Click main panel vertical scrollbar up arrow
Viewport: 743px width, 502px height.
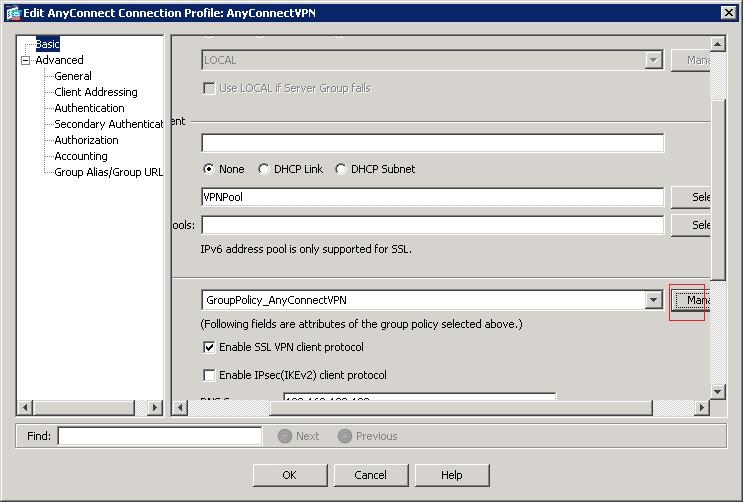(717, 45)
